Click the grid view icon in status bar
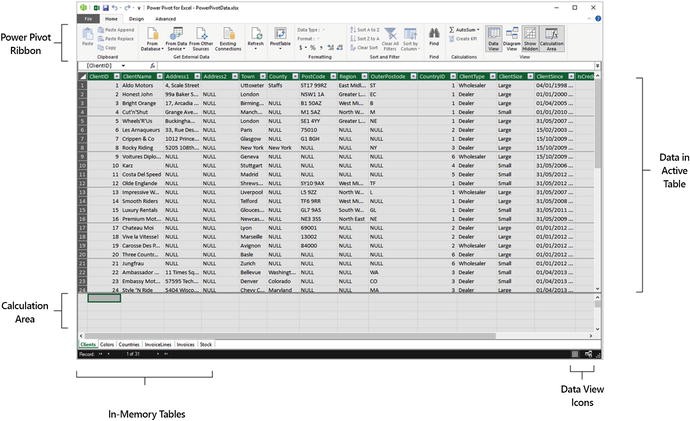 point(575,354)
